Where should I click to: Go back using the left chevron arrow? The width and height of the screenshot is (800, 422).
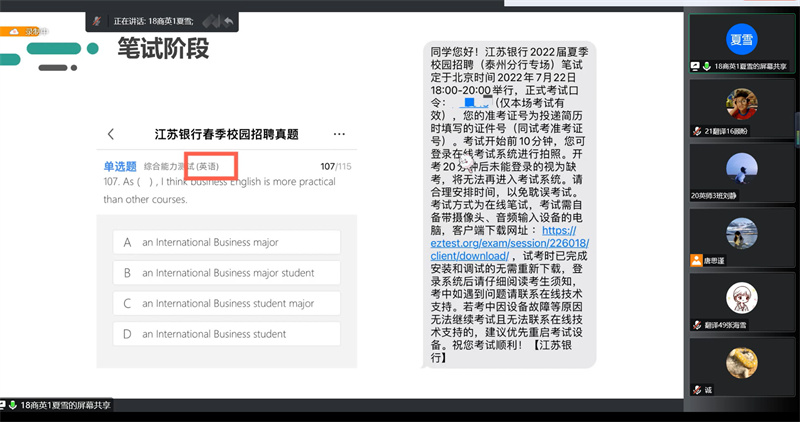111,134
